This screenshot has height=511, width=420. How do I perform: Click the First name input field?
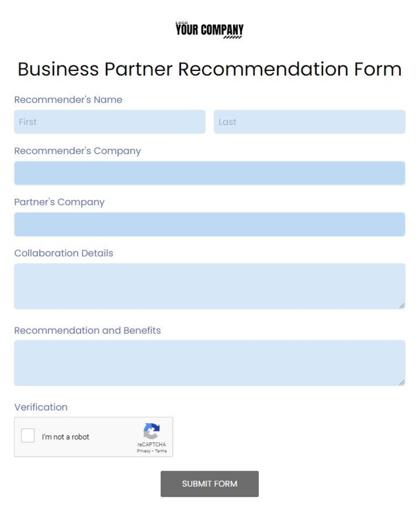[110, 122]
